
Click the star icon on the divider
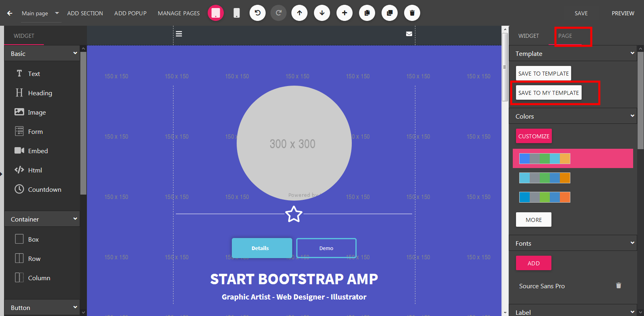(294, 214)
